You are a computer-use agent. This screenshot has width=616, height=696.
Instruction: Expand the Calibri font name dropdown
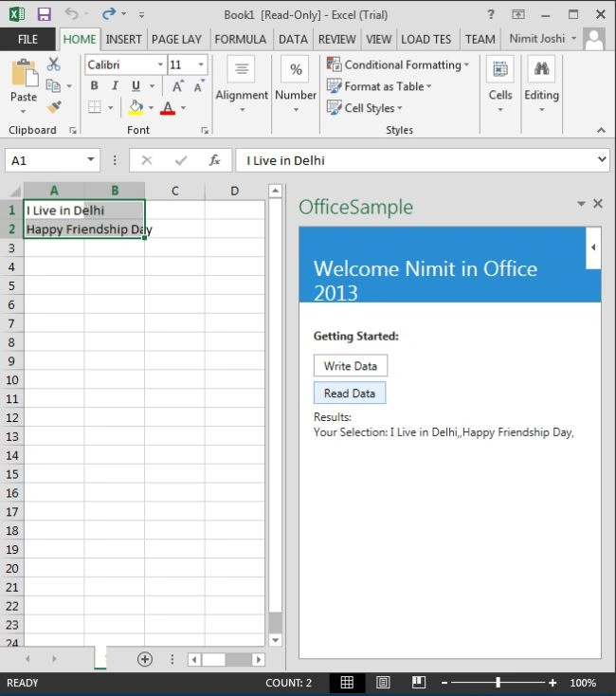(x=160, y=64)
